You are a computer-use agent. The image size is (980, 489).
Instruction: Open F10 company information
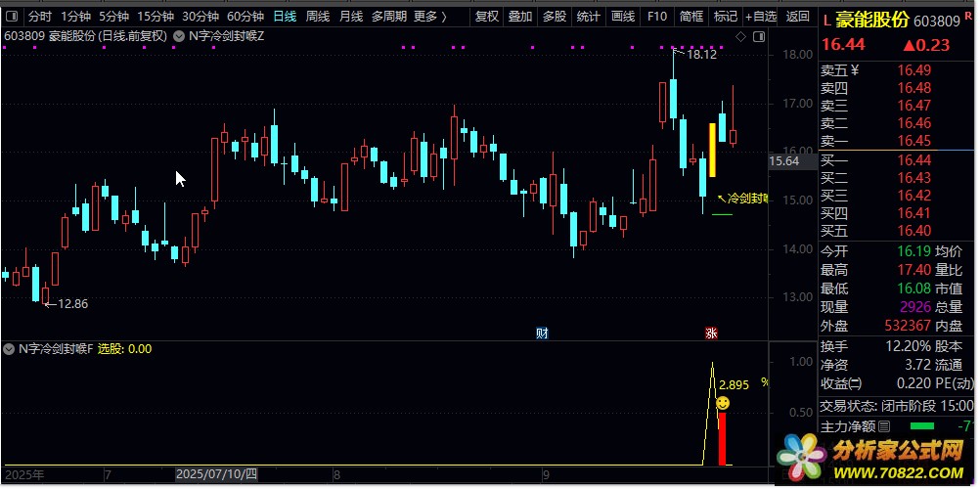pos(657,17)
